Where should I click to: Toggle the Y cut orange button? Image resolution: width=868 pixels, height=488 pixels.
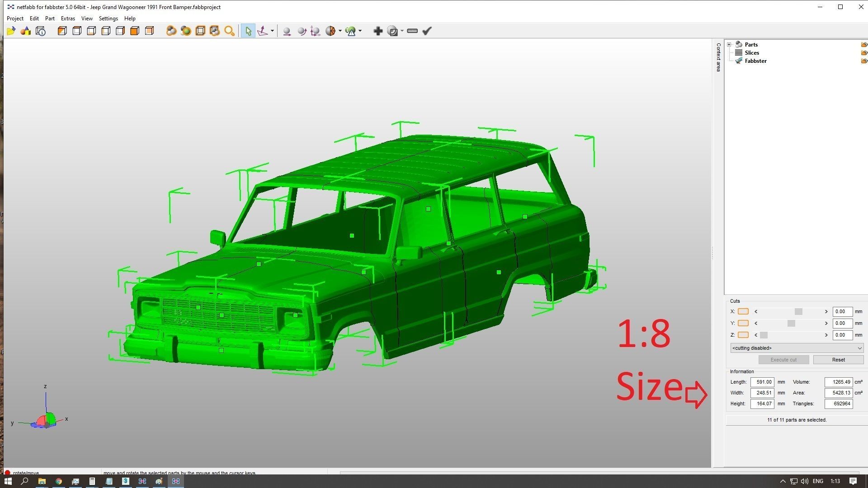tap(743, 323)
